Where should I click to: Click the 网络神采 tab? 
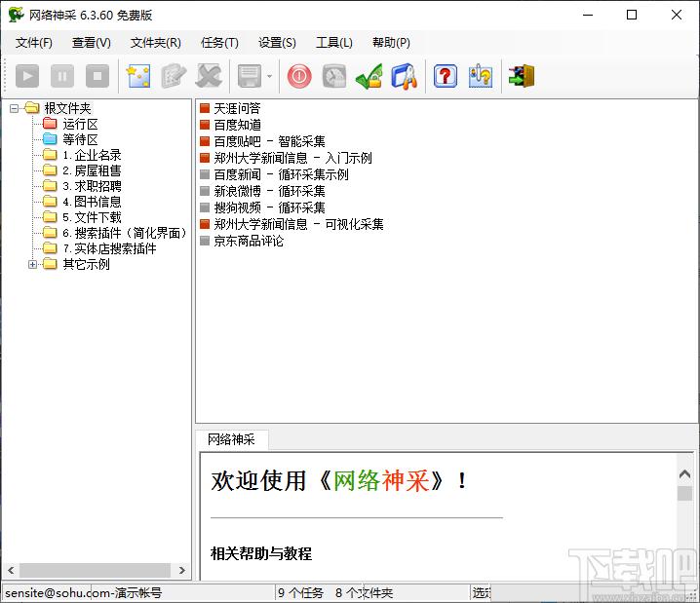231,439
